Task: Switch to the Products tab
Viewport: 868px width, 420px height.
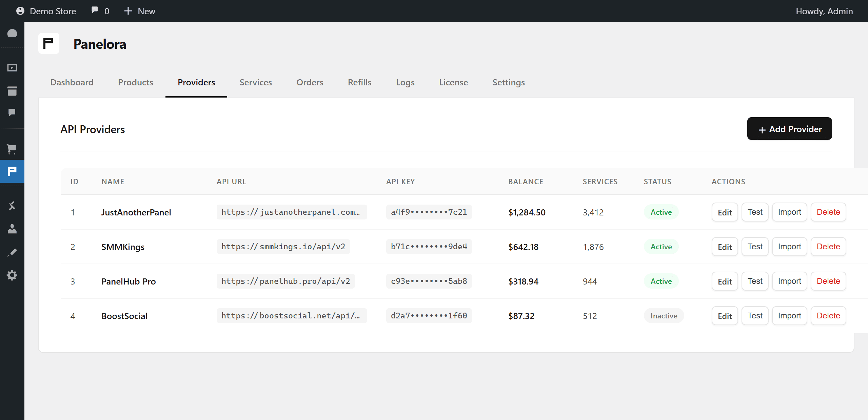Action: click(x=136, y=82)
